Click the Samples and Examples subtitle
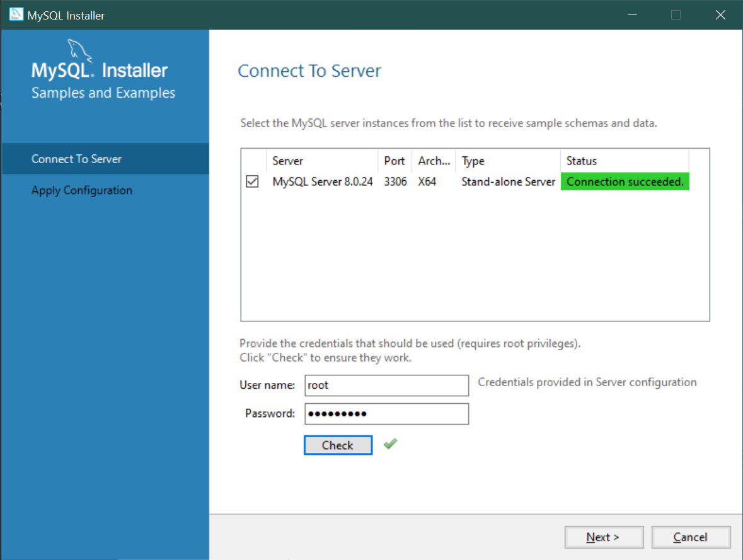 [103, 93]
